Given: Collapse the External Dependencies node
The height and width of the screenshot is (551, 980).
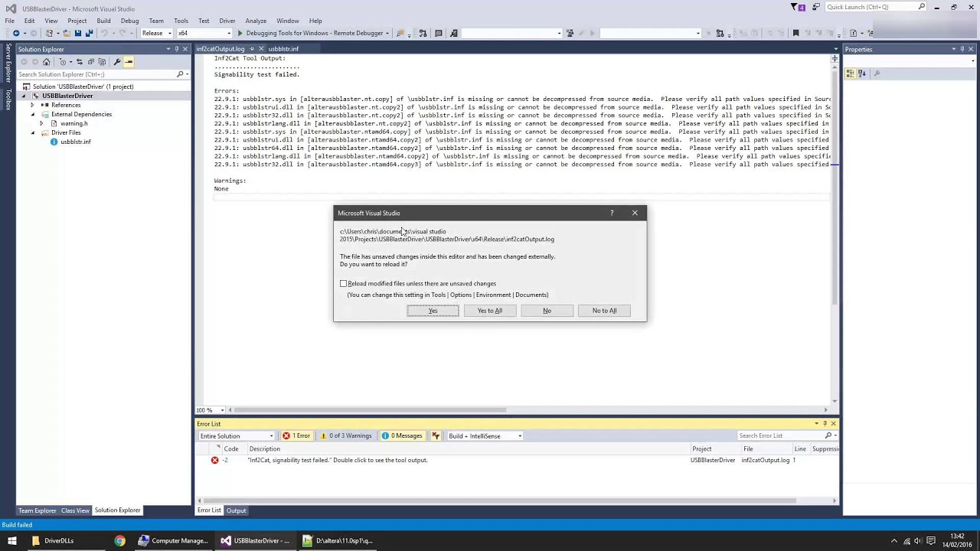Looking at the screenshot, I should coord(33,114).
